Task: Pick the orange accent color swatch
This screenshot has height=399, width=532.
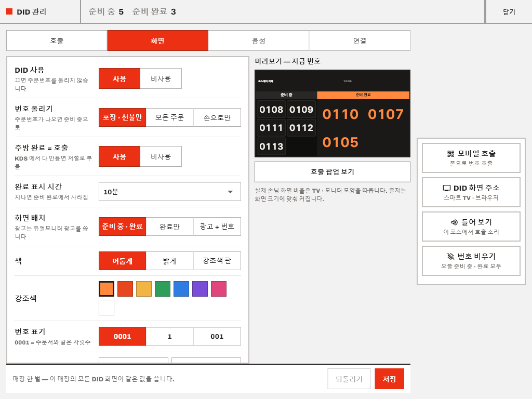Action: click(107, 289)
